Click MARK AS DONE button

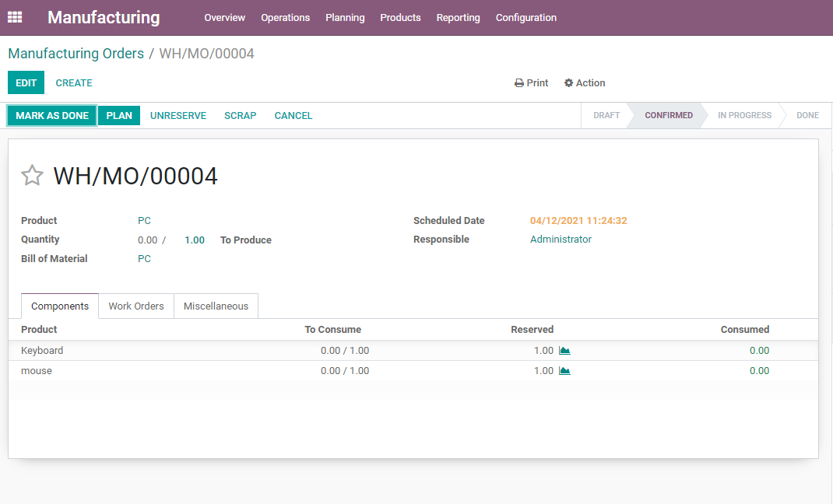[52, 116]
